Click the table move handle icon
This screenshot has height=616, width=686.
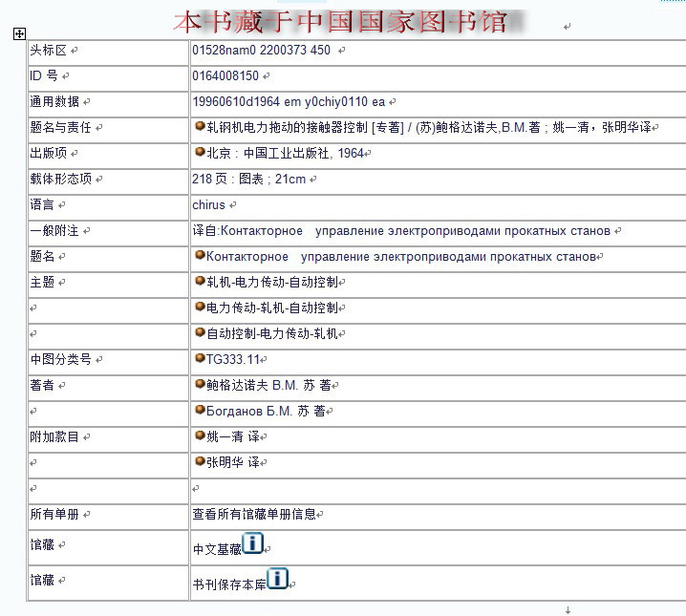click(x=20, y=33)
